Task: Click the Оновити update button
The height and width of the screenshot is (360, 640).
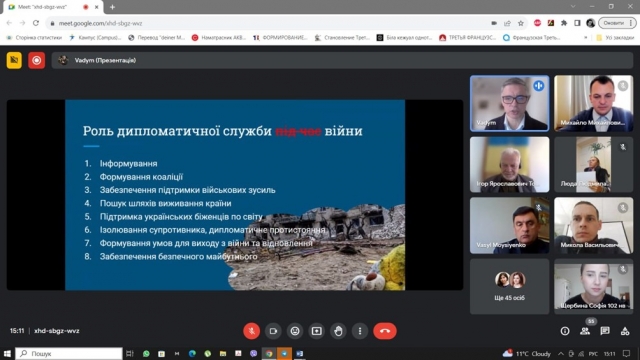Action: pos(617,23)
